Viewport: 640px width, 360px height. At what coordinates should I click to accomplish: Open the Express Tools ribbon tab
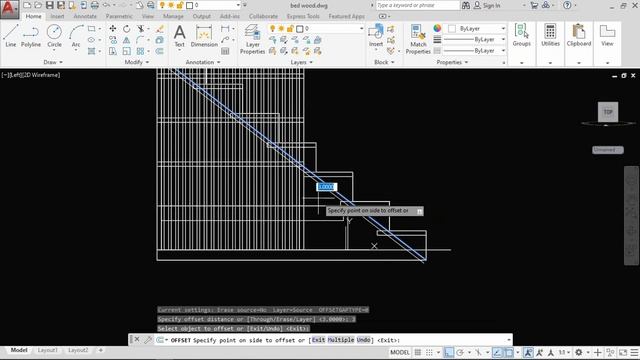(303, 16)
